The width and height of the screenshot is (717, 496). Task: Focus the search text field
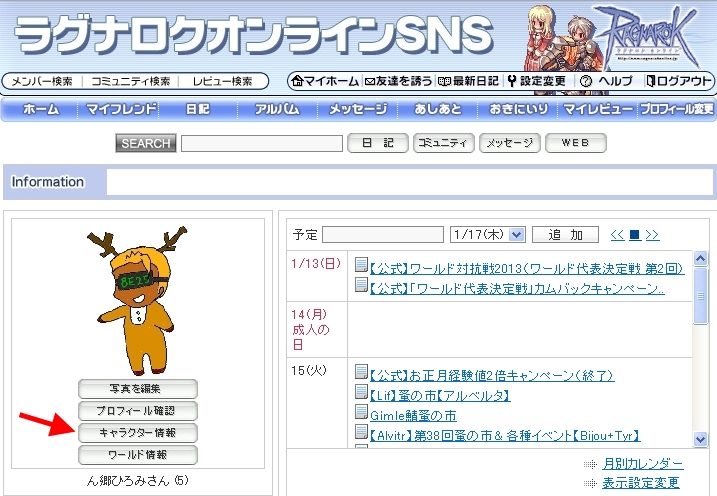262,144
